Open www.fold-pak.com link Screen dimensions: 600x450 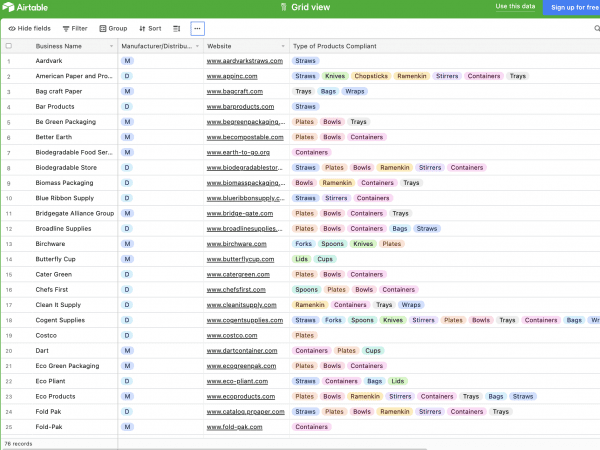tap(234, 427)
